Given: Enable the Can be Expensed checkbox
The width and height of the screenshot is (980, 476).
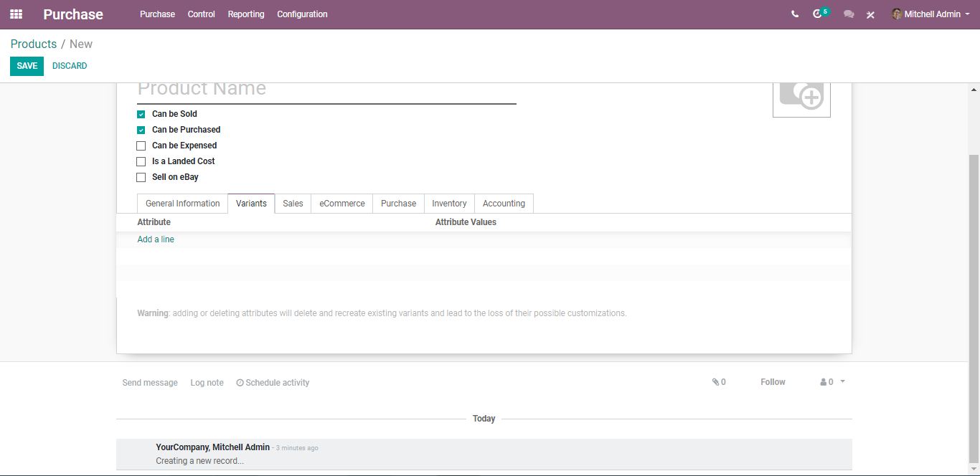Looking at the screenshot, I should click(141, 146).
